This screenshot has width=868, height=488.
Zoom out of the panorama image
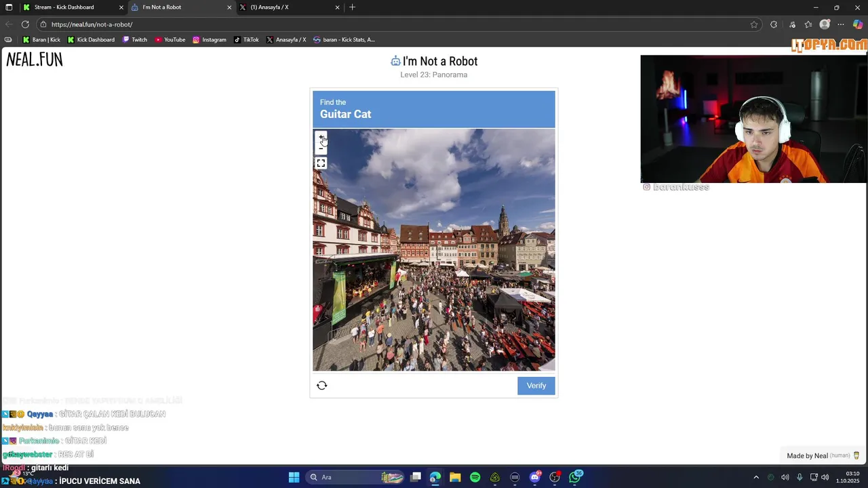tap(321, 148)
